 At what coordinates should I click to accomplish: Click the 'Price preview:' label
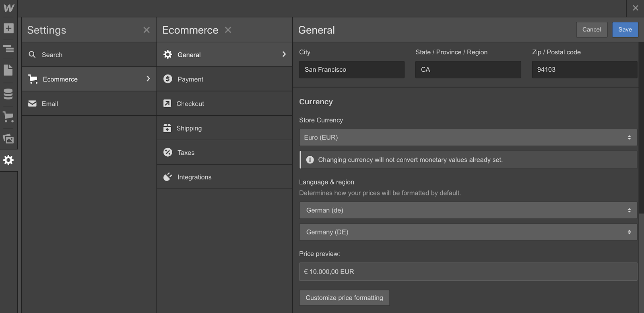tap(320, 254)
